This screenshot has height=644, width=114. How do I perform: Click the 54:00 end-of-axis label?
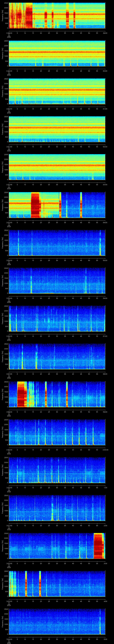pos(105,223)
